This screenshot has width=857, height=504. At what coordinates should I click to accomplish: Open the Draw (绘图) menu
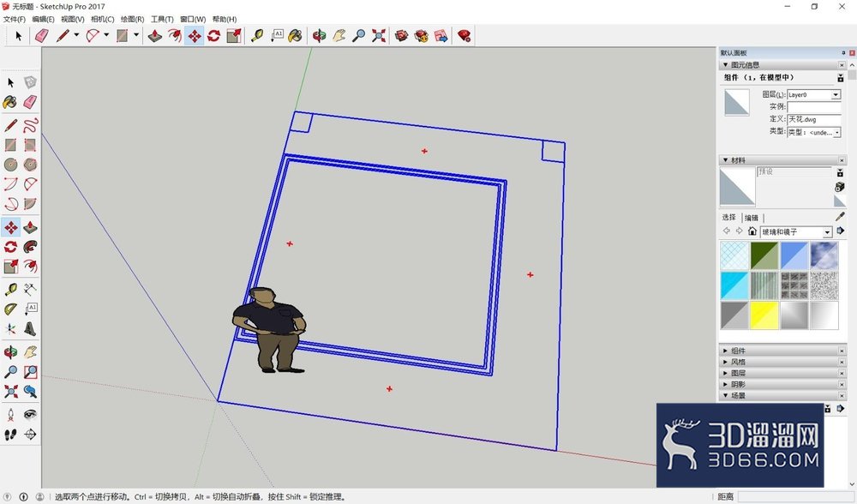132,19
